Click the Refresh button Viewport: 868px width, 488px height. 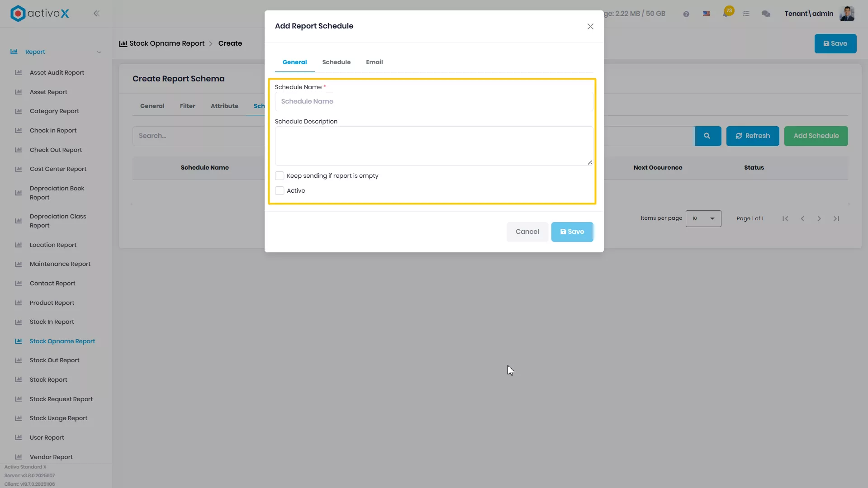(752, 136)
